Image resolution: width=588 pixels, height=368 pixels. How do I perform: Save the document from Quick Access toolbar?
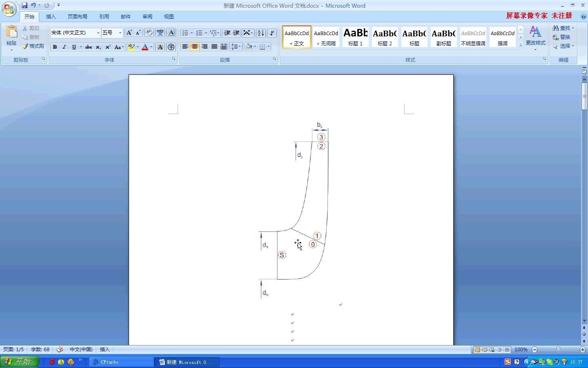[x=24, y=5]
